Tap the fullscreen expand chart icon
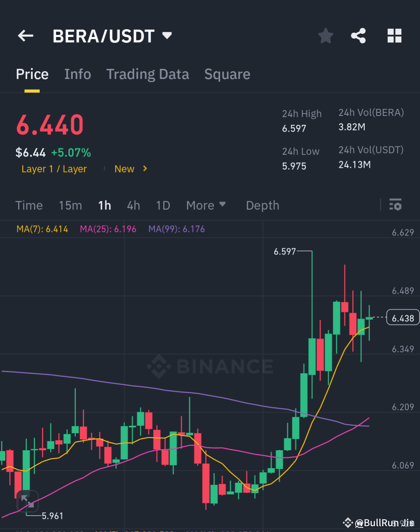Screen dimensions: 420x532 [28, 502]
